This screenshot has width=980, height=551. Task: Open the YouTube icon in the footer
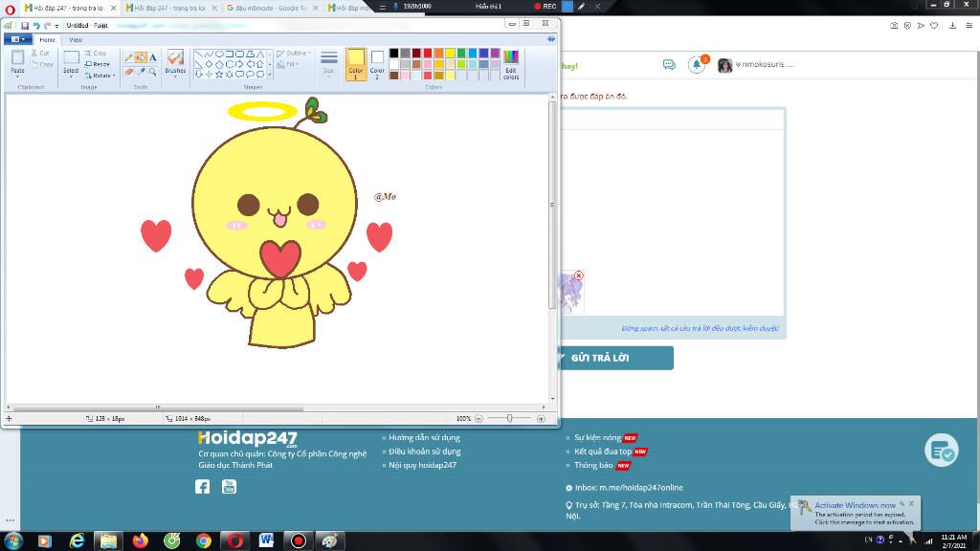(230, 487)
